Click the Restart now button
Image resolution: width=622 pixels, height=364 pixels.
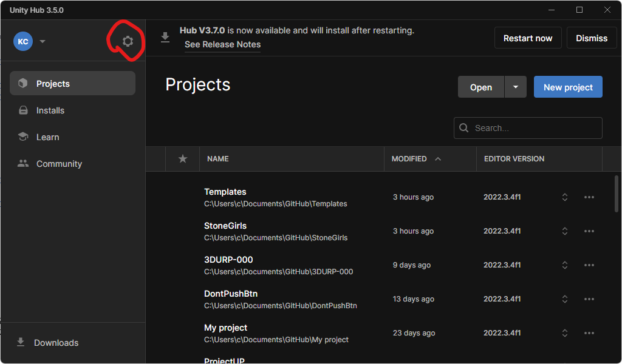point(528,38)
